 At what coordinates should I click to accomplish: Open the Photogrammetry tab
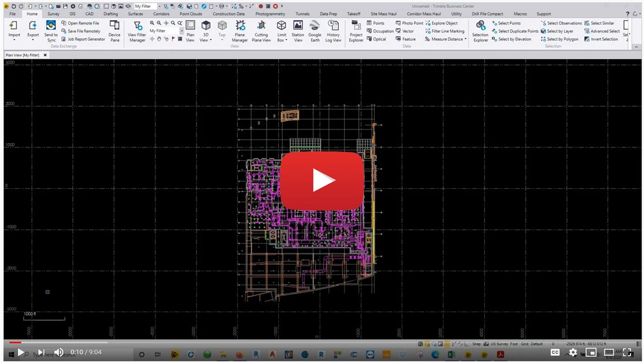click(x=270, y=14)
